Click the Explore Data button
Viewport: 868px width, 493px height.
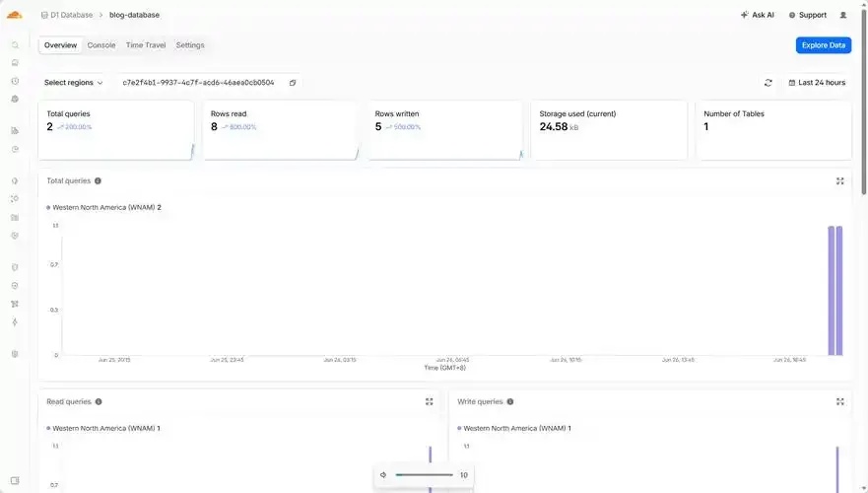point(823,45)
